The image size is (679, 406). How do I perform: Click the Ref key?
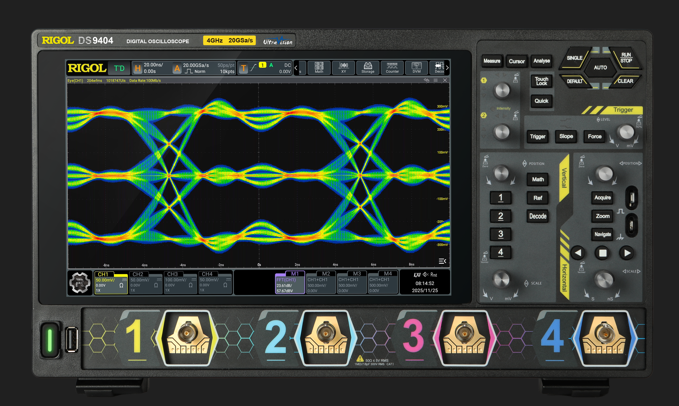[x=538, y=198]
